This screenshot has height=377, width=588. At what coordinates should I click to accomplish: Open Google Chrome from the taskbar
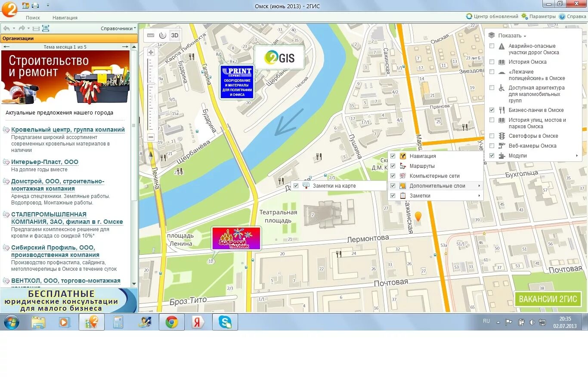pos(172,322)
